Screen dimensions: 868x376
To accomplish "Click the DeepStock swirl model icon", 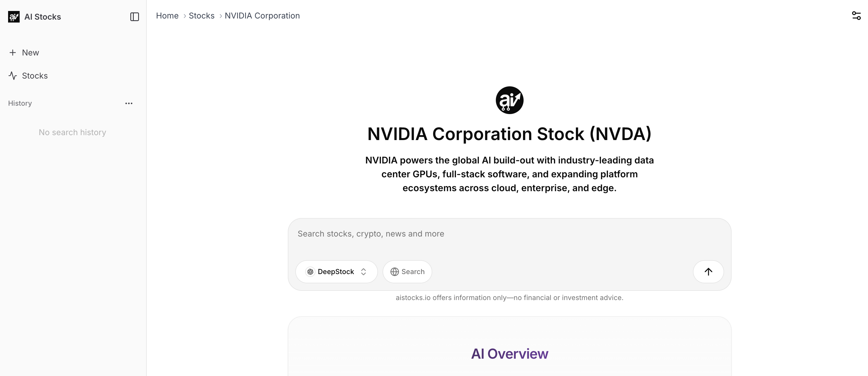I will (x=310, y=271).
